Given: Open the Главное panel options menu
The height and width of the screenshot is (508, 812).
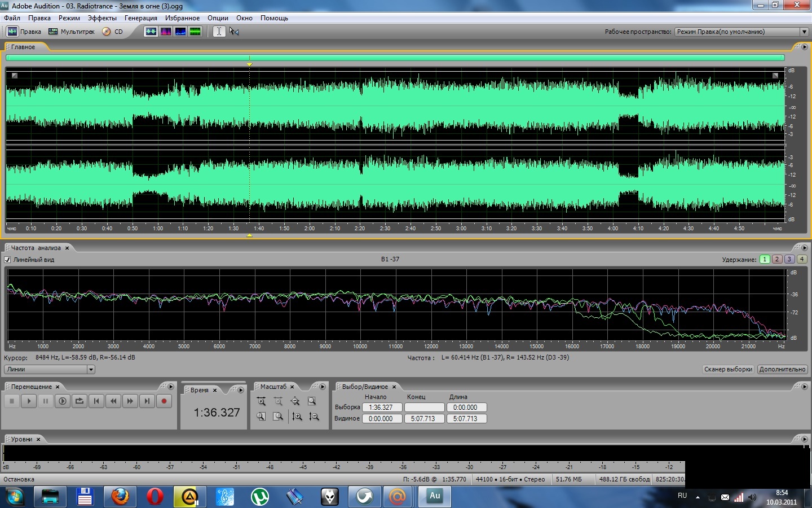Looking at the screenshot, I should (x=805, y=47).
